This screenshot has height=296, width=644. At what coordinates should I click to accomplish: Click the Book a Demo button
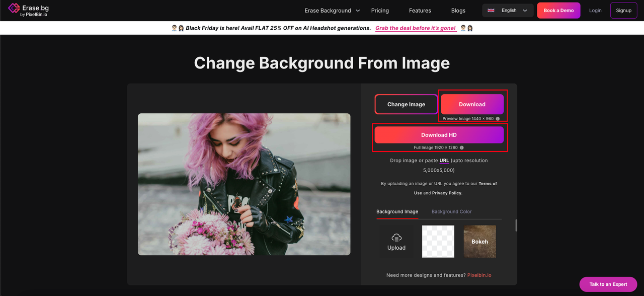coord(558,10)
